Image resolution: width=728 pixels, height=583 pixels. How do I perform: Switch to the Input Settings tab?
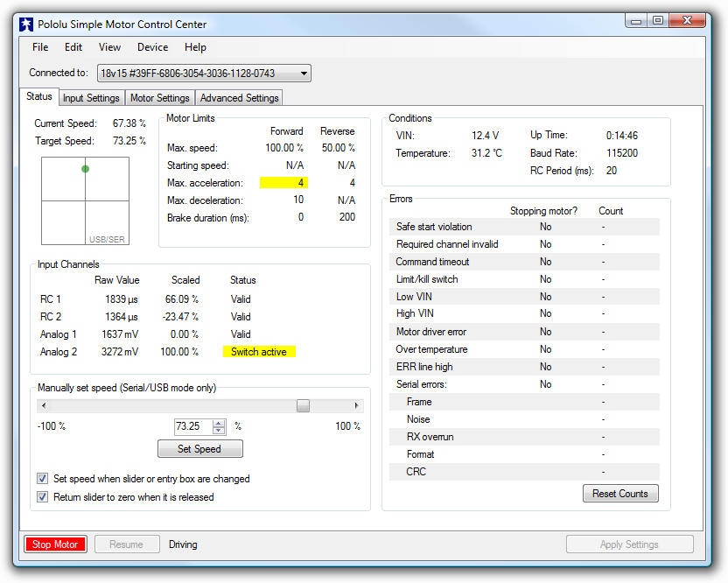coord(92,98)
